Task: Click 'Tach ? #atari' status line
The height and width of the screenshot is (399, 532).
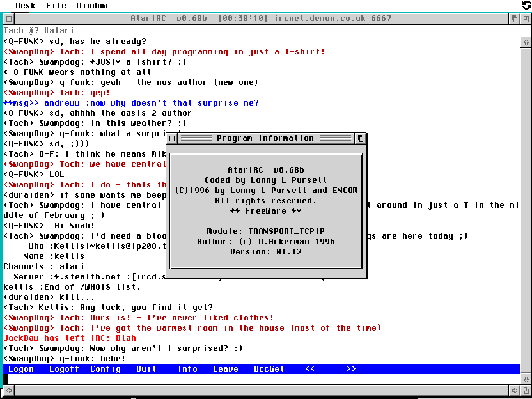Action: click(x=38, y=31)
